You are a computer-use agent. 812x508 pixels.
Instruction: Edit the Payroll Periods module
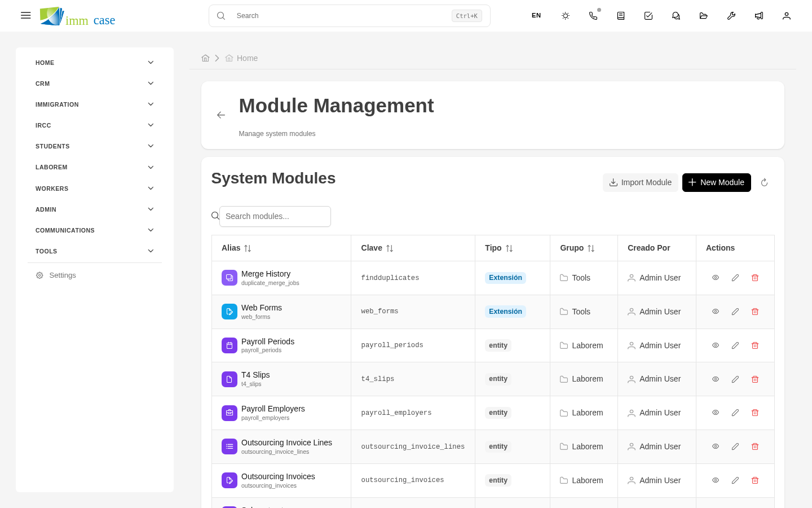(735, 345)
